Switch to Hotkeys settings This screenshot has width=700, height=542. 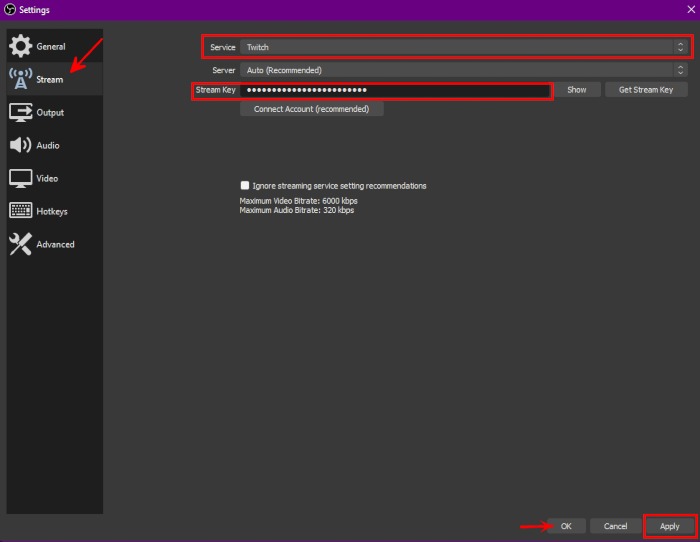point(54,211)
